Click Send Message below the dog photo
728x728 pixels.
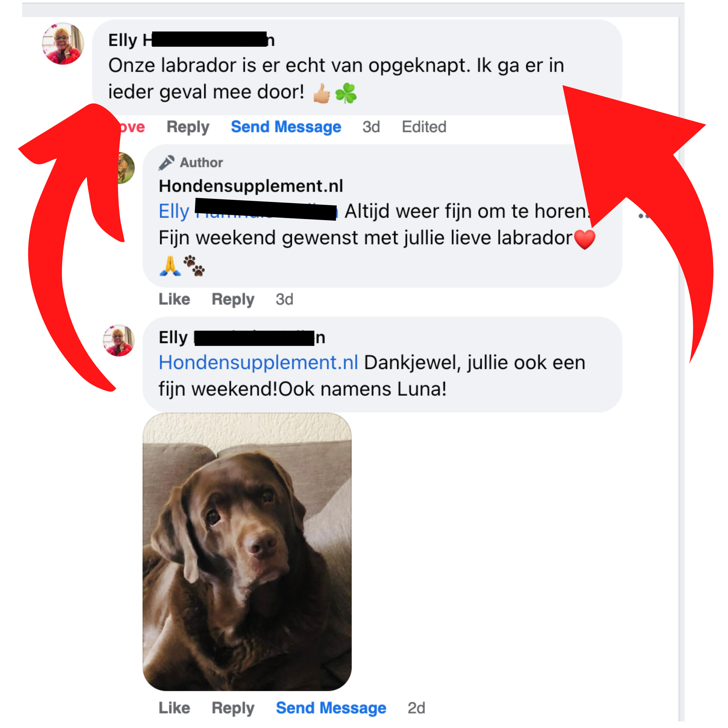[331, 708]
